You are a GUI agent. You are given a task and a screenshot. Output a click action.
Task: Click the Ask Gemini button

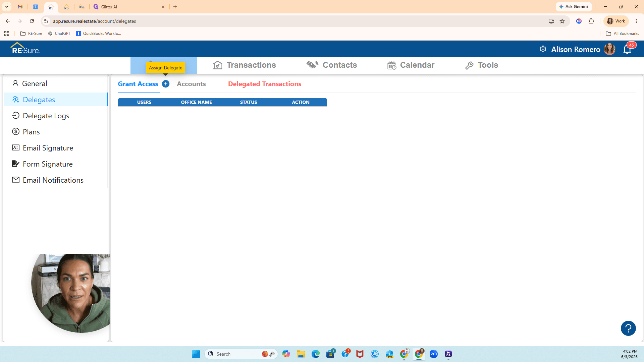[x=574, y=7]
